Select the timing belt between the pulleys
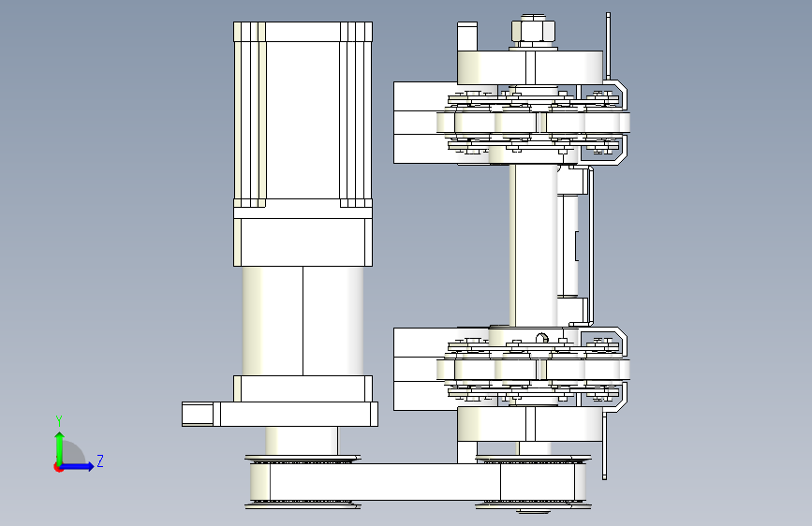812x526 pixels. [420, 481]
